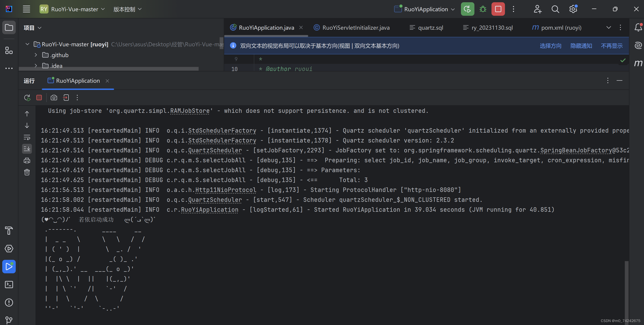
Task: Click RuoYiApplication class link in log line
Action: click(x=210, y=210)
